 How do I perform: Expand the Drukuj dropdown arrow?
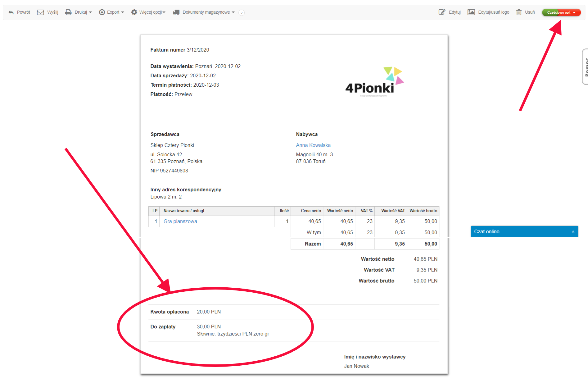pyautogui.click(x=90, y=12)
